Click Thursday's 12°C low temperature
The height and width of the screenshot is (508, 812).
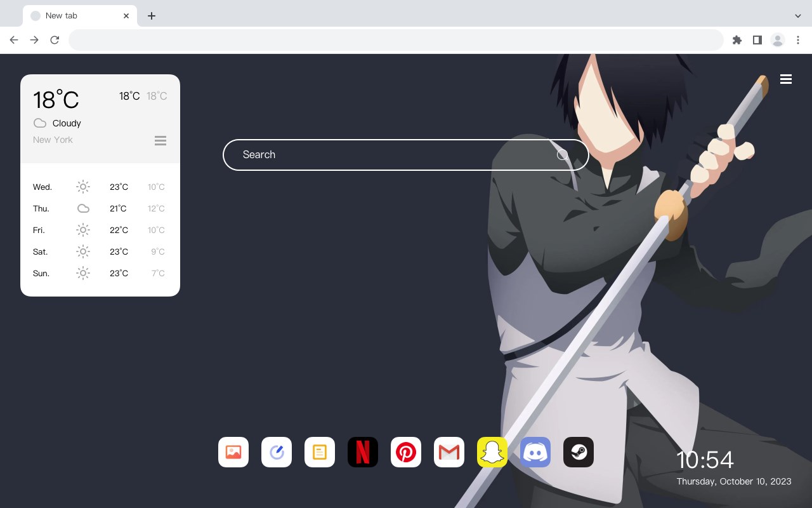point(156,208)
